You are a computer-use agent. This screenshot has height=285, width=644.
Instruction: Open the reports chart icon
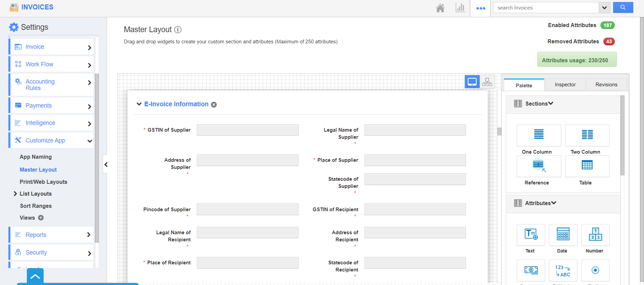click(x=460, y=8)
